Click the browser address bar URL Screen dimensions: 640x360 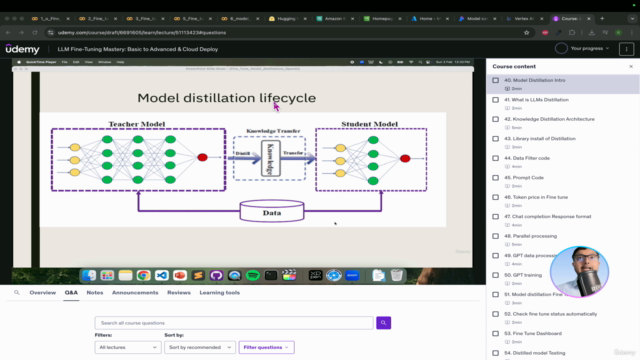coord(142,33)
